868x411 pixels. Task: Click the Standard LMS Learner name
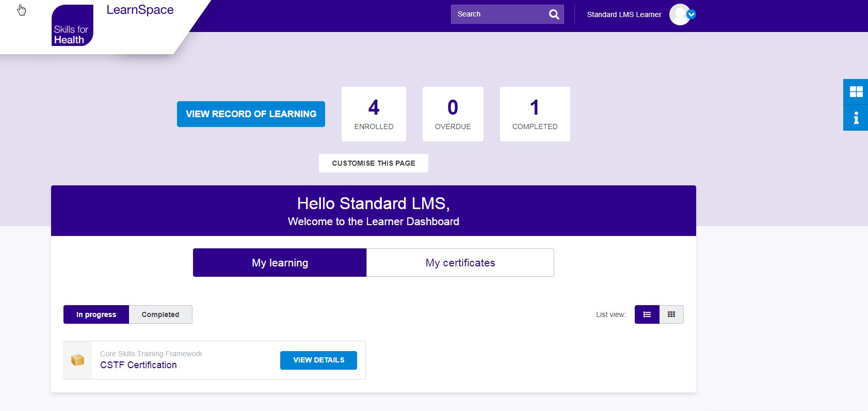[x=624, y=14]
